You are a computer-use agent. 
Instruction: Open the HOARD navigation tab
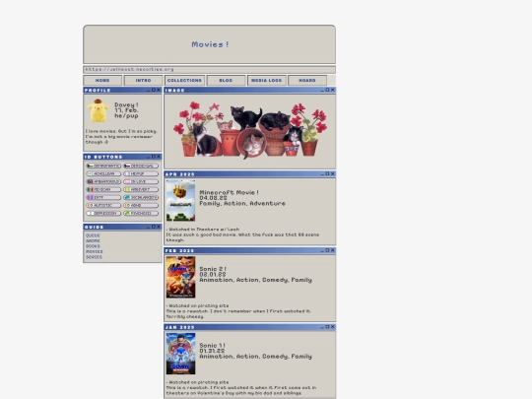307,81
